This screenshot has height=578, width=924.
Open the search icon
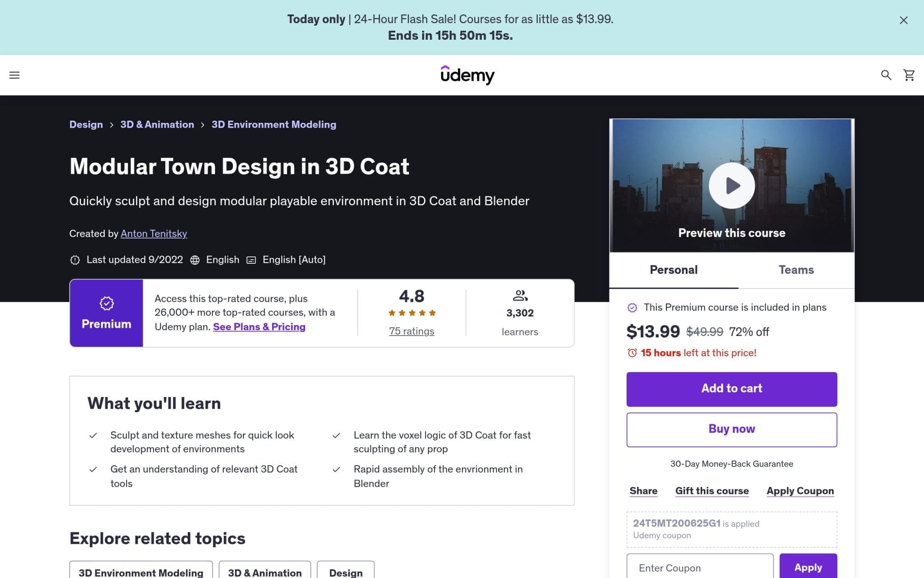pos(886,75)
